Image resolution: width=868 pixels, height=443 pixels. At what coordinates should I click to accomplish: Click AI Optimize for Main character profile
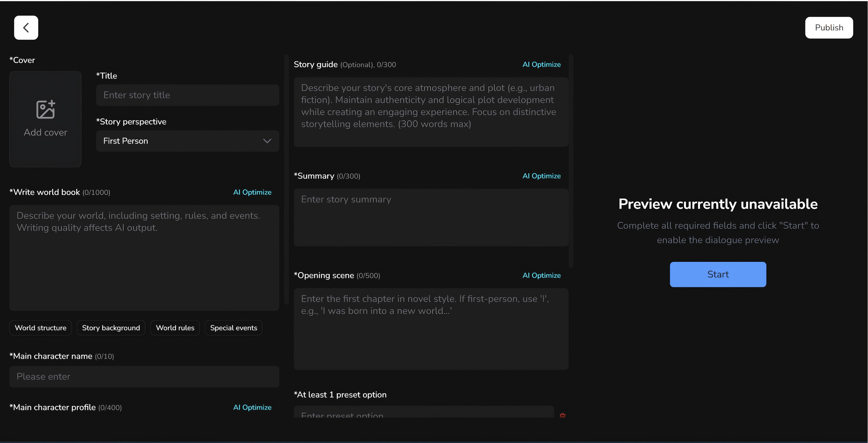pos(252,407)
